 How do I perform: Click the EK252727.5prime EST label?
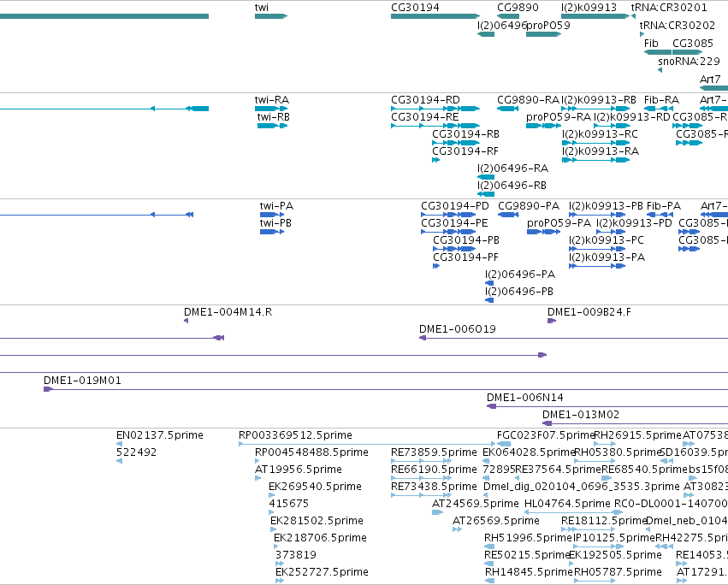tap(322, 572)
